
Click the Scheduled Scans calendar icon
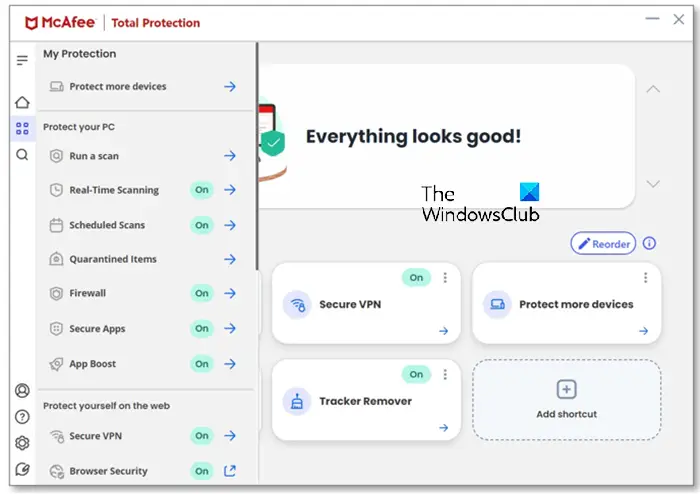coord(56,225)
